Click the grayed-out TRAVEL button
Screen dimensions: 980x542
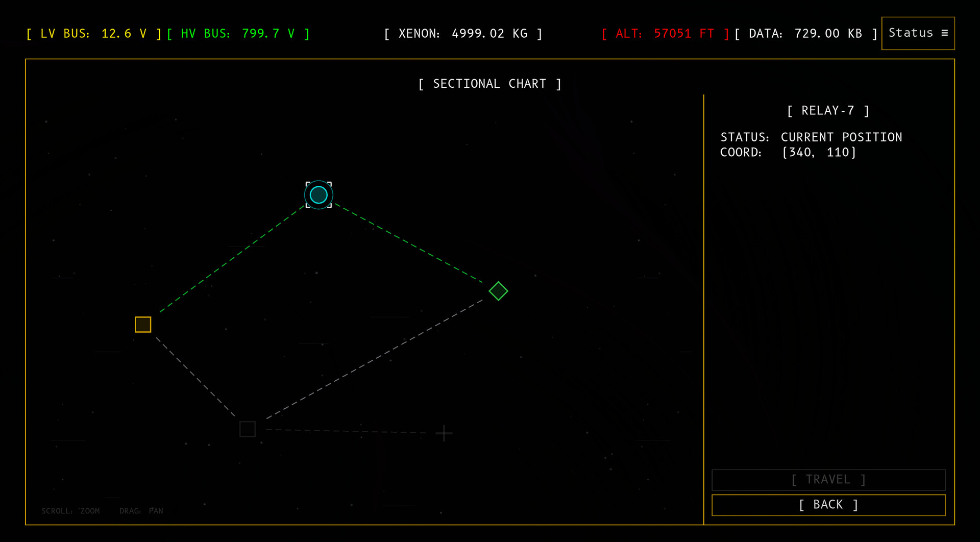coord(828,480)
